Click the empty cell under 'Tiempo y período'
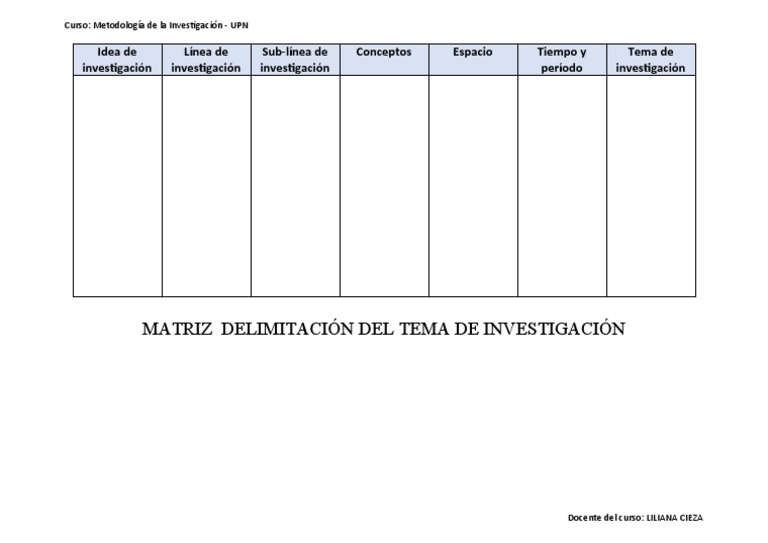Screen dimensions: 768x543 pos(562,186)
